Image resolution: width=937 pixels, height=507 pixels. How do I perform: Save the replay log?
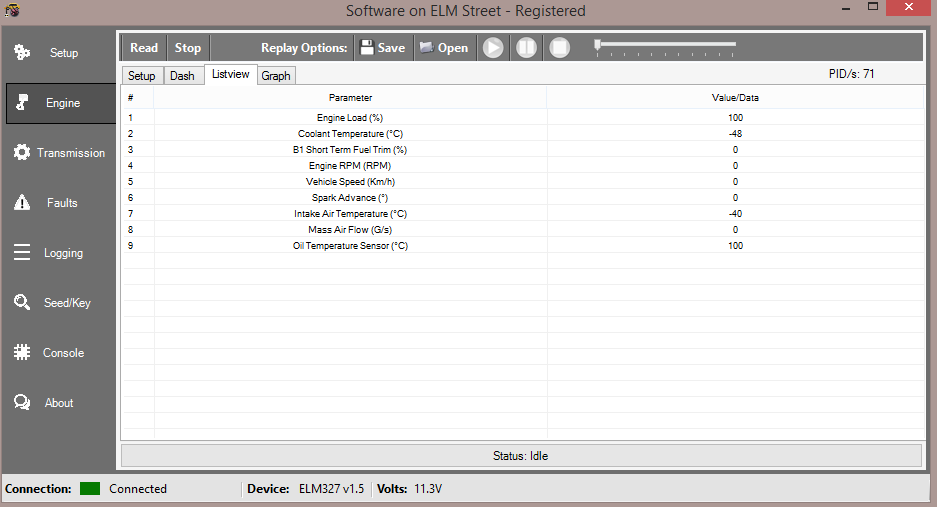[383, 48]
